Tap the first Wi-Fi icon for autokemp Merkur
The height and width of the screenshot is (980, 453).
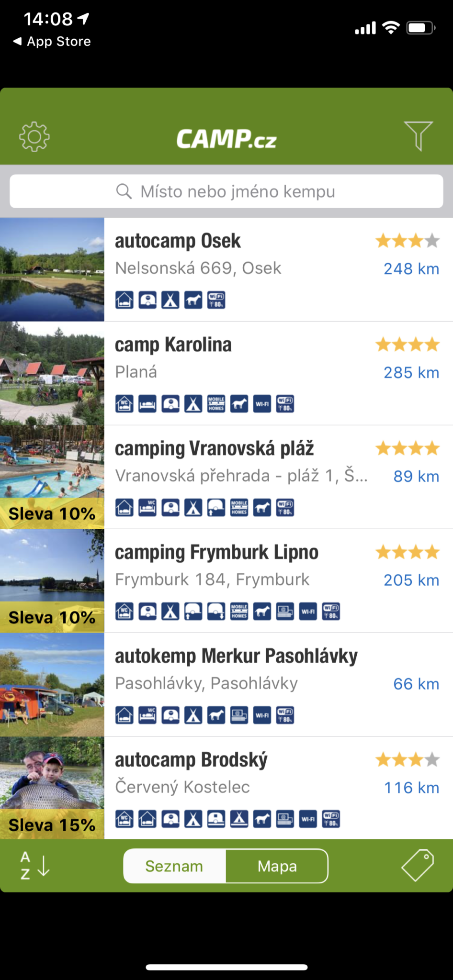(x=262, y=715)
